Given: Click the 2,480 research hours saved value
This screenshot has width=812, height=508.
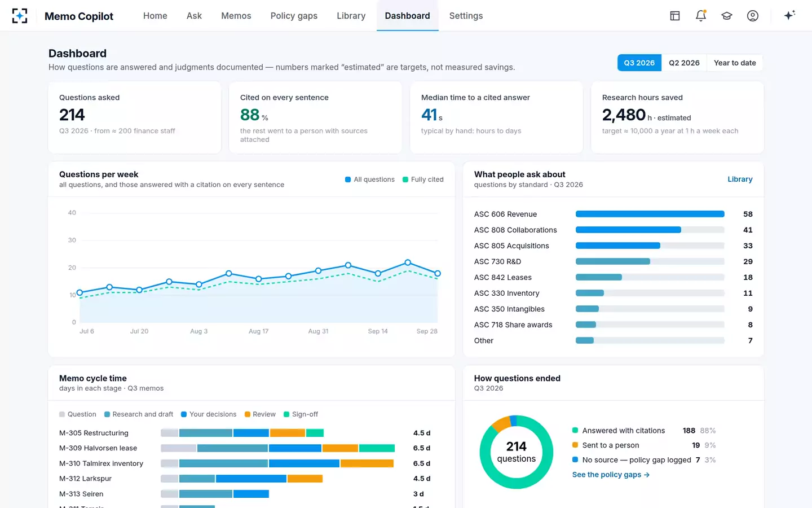Looking at the screenshot, I should point(624,115).
